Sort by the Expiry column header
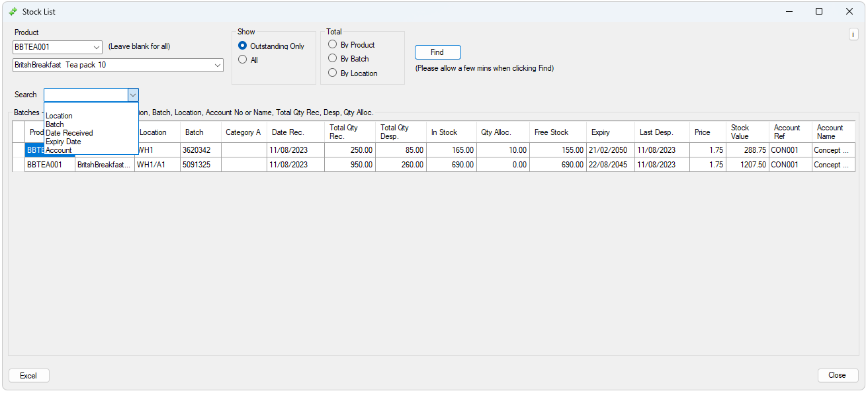 coord(601,132)
